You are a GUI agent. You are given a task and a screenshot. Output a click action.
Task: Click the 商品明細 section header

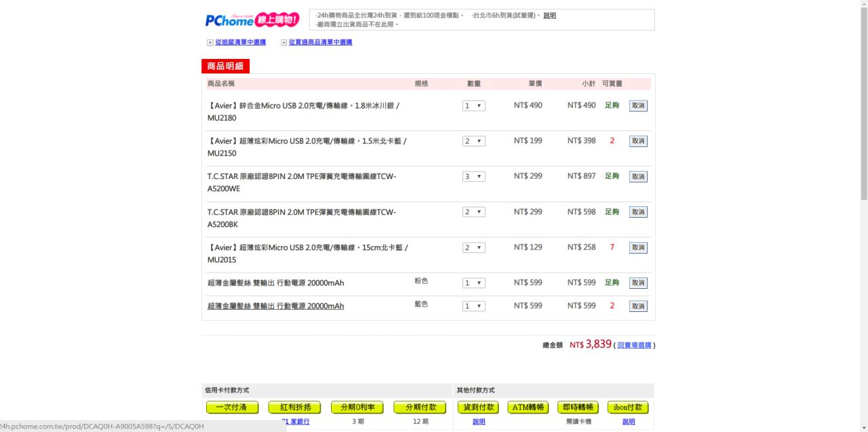(226, 66)
